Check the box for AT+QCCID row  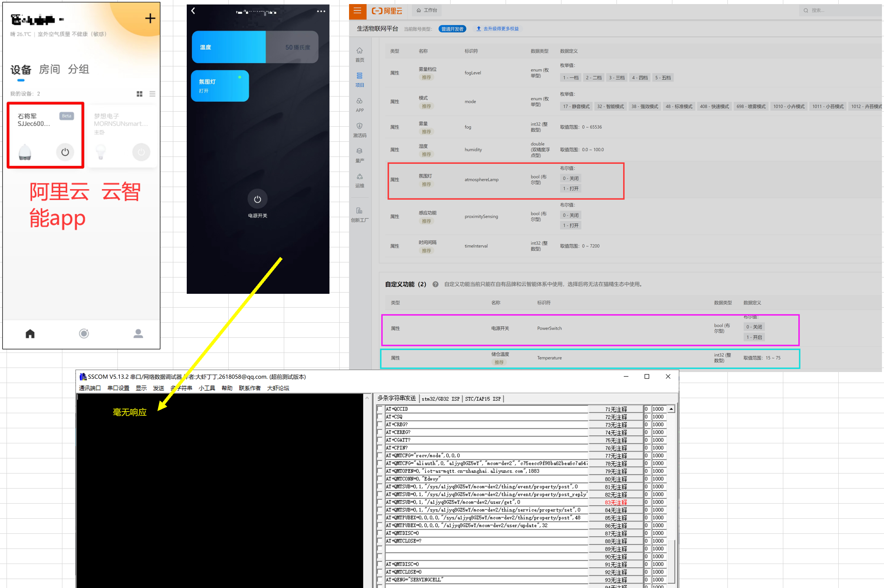380,409
